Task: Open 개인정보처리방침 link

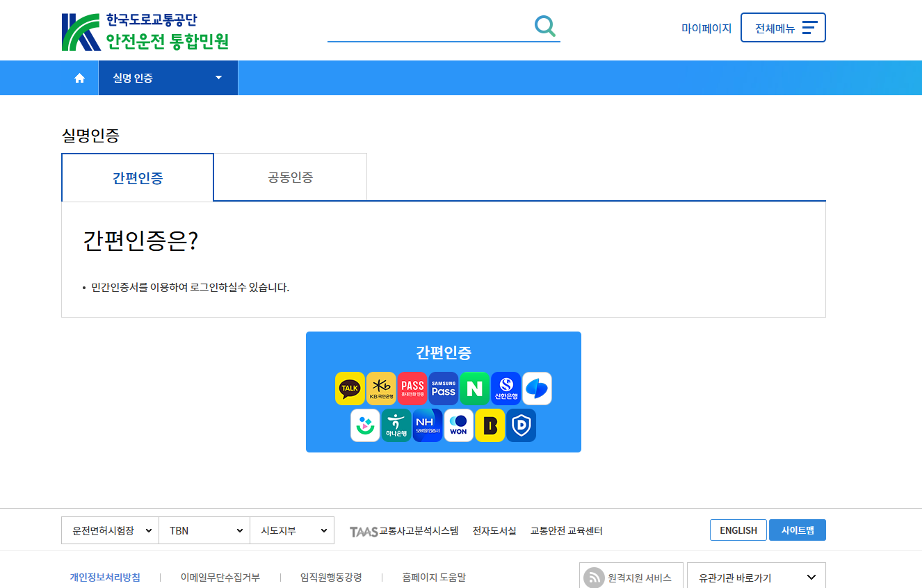Action: [x=105, y=577]
